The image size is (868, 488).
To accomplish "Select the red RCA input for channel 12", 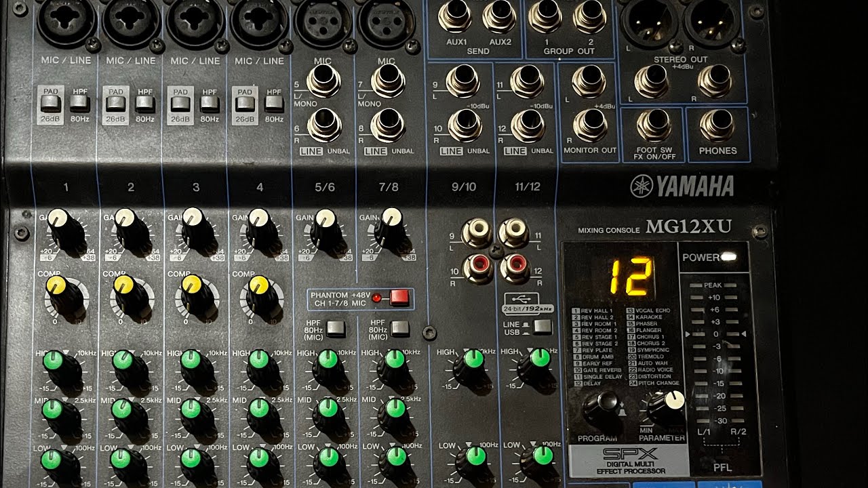I will coord(515,268).
